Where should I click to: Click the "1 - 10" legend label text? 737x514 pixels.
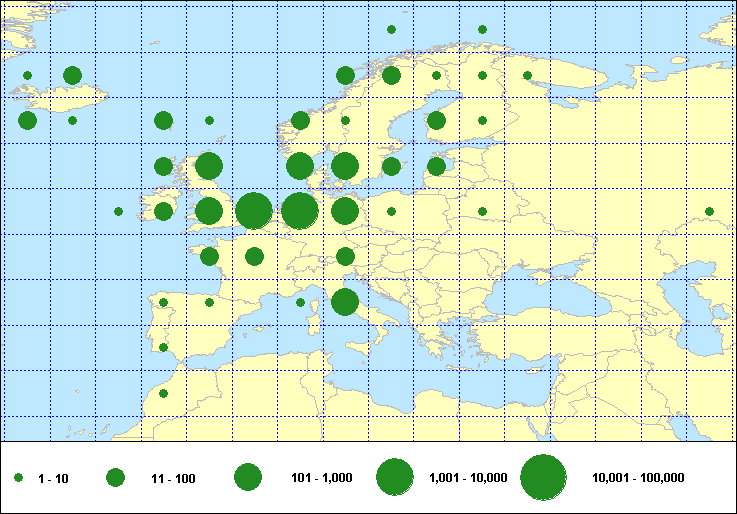[53, 479]
